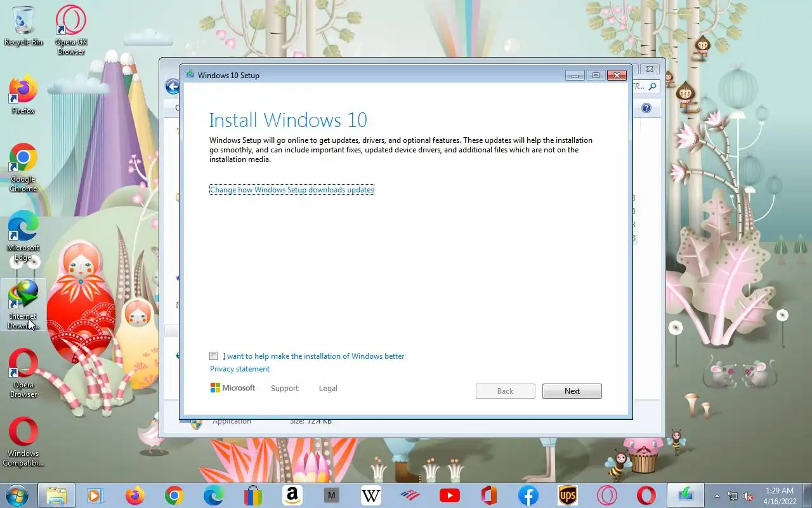Open the Support link in Setup

click(x=284, y=389)
